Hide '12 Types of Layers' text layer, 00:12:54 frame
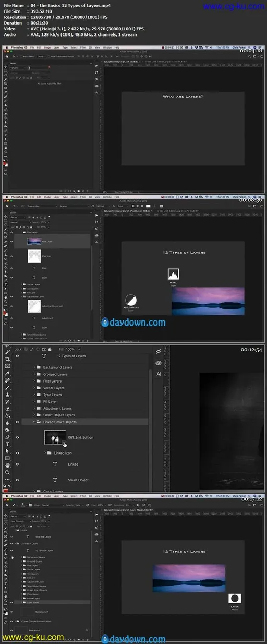Screen dimensions: 267x644 pos(18,356)
